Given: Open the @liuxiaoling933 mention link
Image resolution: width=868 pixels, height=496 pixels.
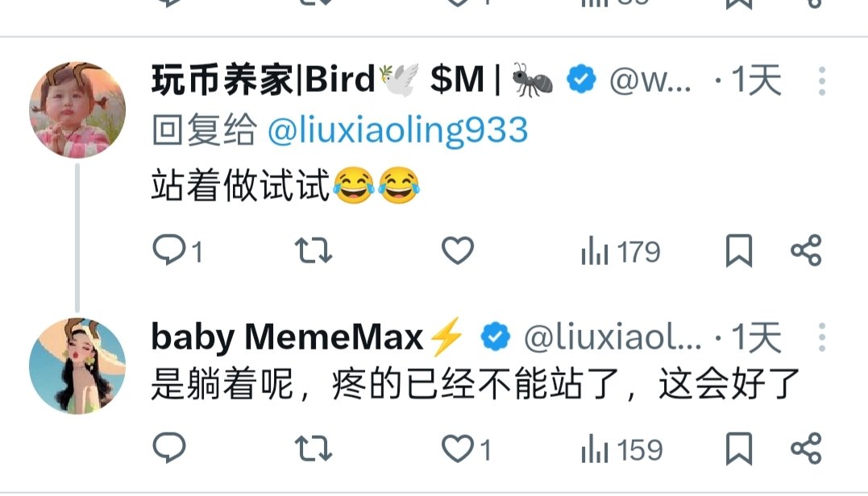Looking at the screenshot, I should click(x=397, y=130).
